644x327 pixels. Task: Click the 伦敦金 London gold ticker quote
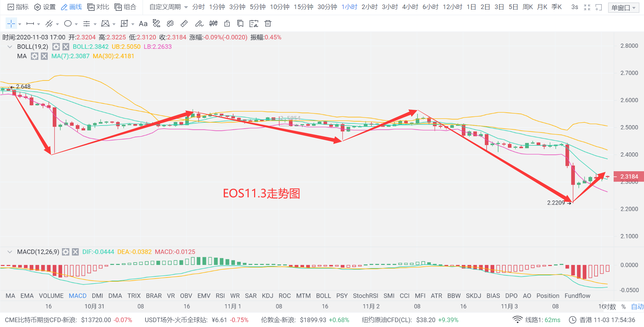point(305,320)
